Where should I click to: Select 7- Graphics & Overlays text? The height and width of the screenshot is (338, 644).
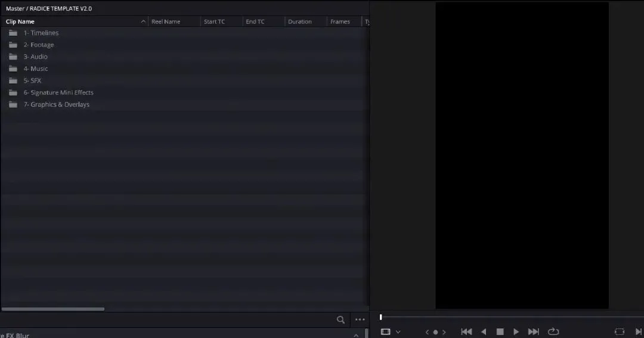pyautogui.click(x=56, y=104)
